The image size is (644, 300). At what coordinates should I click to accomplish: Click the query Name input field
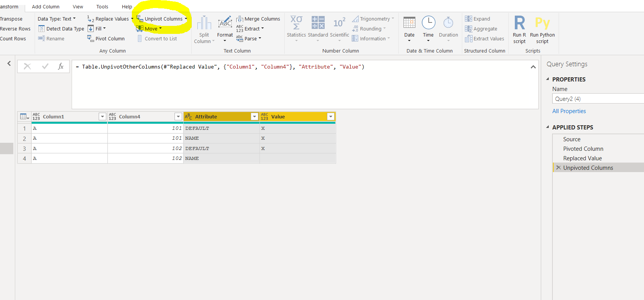tap(598, 99)
